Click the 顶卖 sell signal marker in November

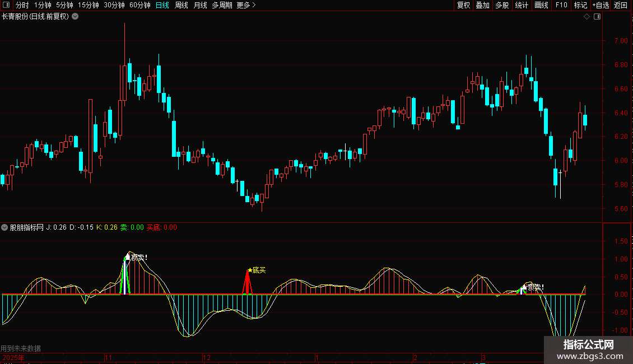(136, 257)
